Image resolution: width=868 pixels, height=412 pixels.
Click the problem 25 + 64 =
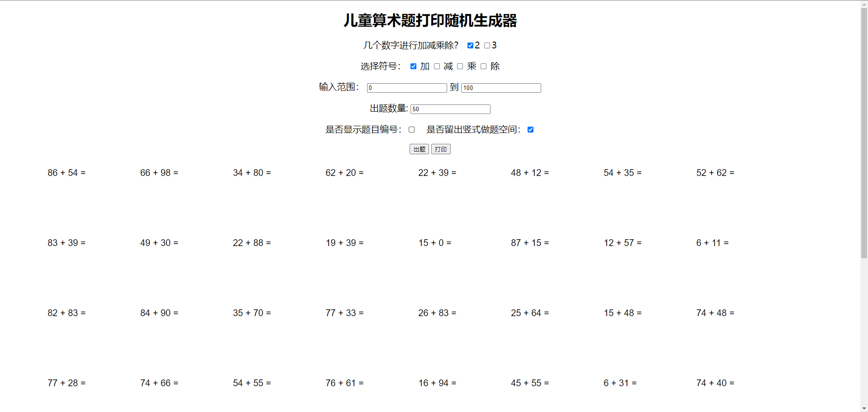pyautogui.click(x=530, y=313)
